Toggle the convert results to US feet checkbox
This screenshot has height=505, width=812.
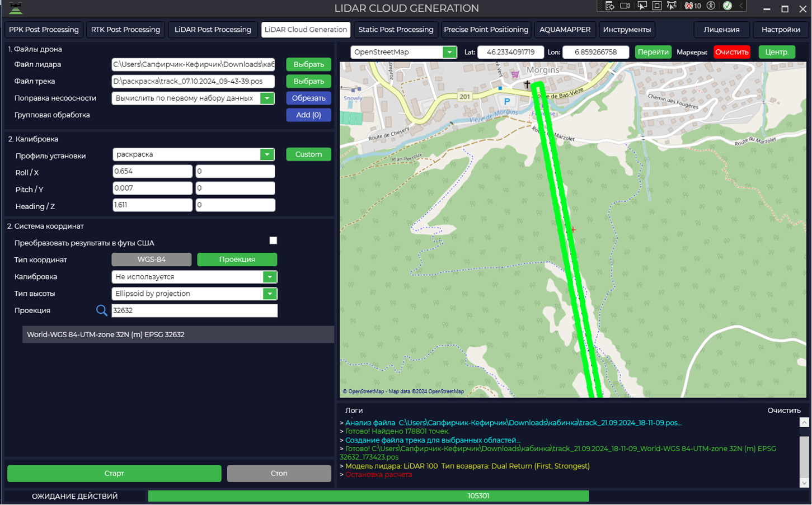coord(273,240)
